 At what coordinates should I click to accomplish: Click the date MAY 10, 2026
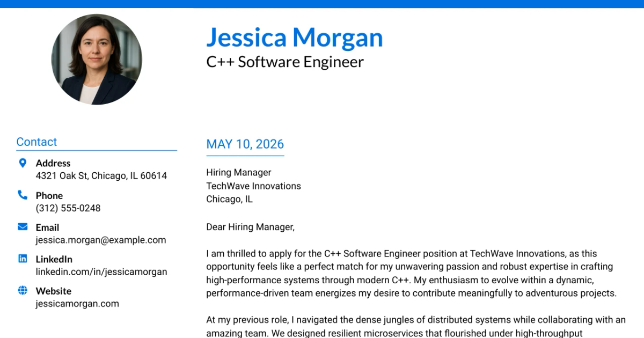[245, 144]
